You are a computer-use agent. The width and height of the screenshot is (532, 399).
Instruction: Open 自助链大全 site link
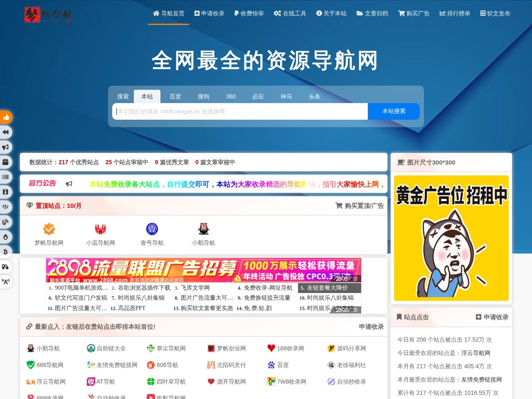pos(106,348)
